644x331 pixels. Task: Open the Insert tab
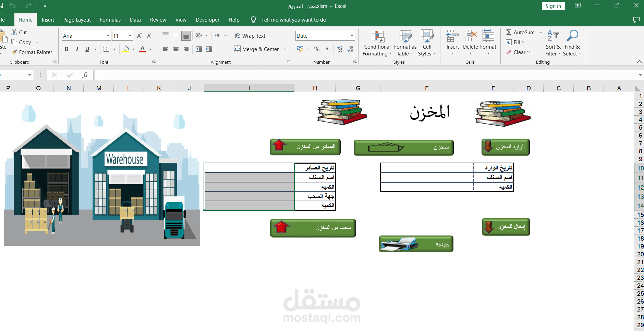pyautogui.click(x=48, y=20)
